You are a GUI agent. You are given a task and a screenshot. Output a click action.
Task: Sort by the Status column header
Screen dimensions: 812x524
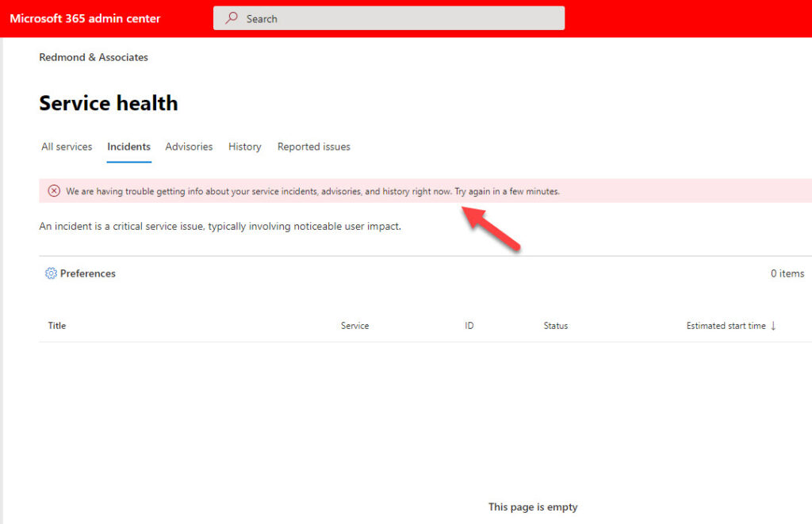(x=556, y=326)
